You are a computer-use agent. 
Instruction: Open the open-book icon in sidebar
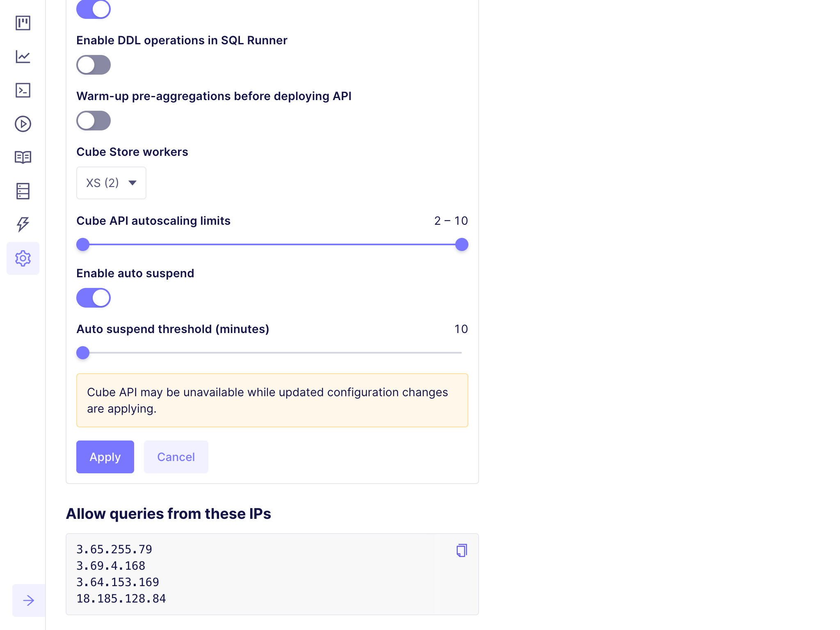[x=23, y=157]
